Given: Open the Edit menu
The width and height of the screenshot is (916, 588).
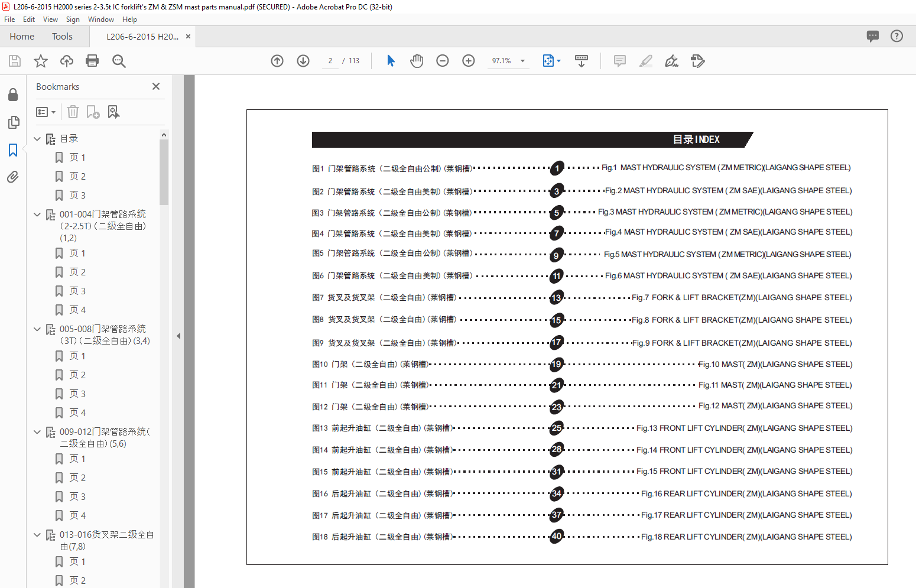Looking at the screenshot, I should pyautogui.click(x=29, y=20).
